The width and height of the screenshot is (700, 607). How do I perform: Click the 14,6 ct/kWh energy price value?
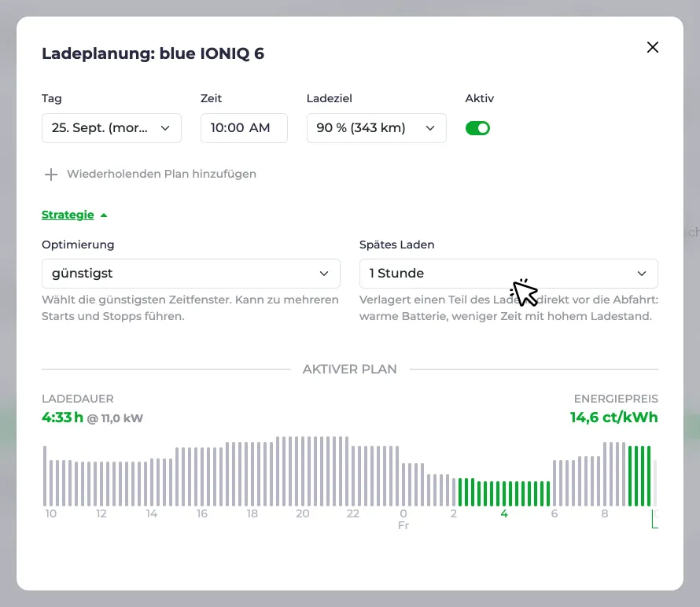pyautogui.click(x=613, y=418)
